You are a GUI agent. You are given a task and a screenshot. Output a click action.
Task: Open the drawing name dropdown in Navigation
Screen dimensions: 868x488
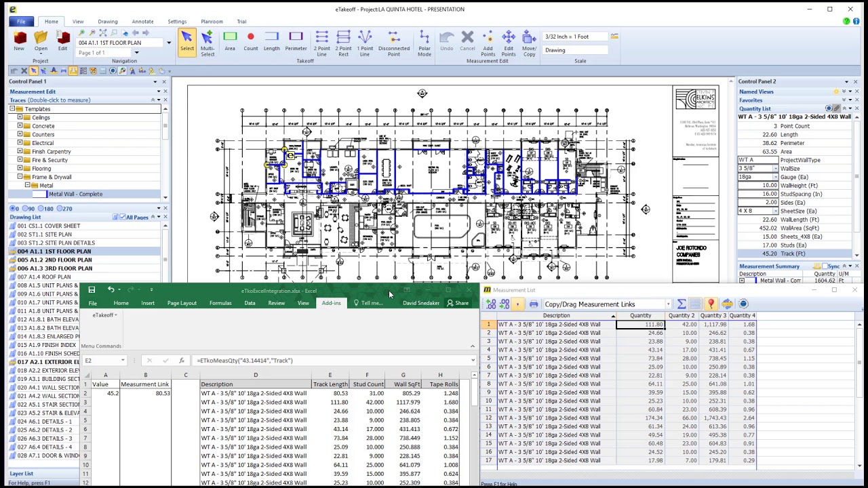coord(169,43)
